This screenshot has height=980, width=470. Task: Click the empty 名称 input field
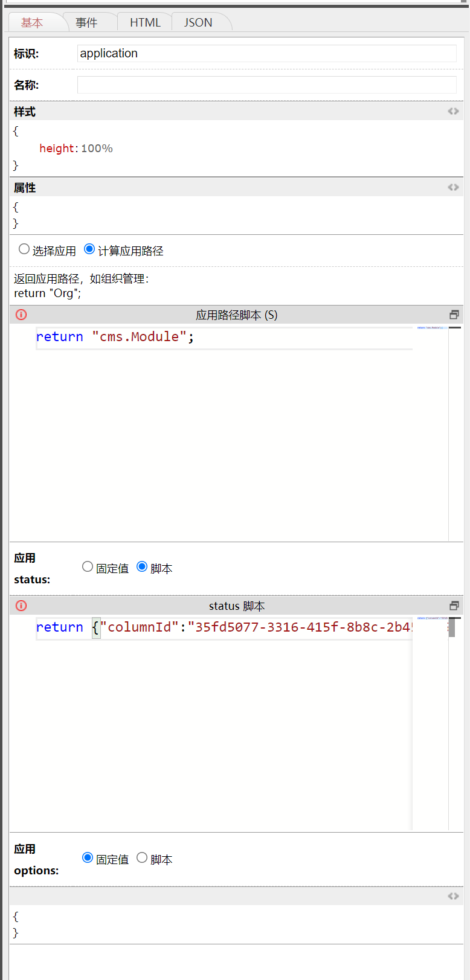266,85
